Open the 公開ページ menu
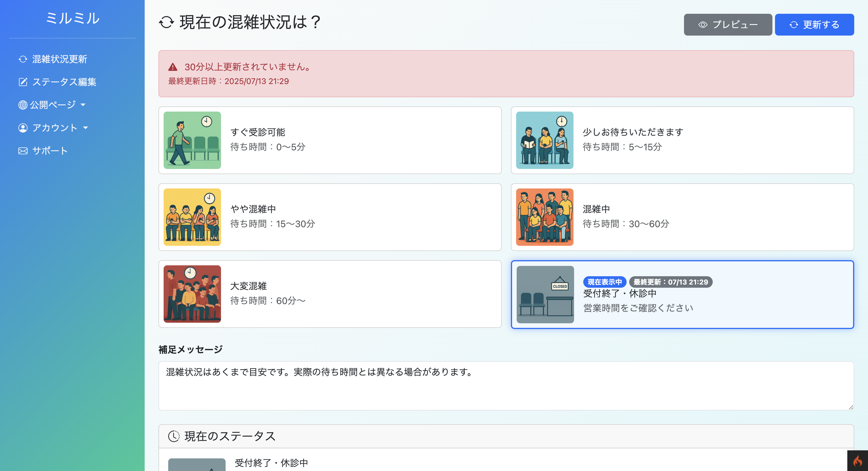The width and height of the screenshot is (868, 471). tap(52, 105)
